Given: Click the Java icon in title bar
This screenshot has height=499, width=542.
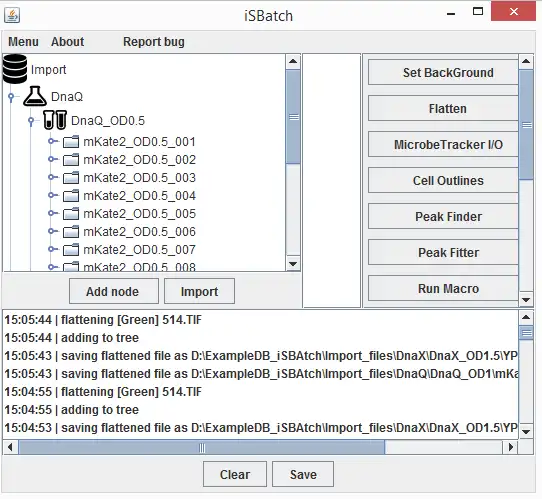Looking at the screenshot, I should (12, 15).
